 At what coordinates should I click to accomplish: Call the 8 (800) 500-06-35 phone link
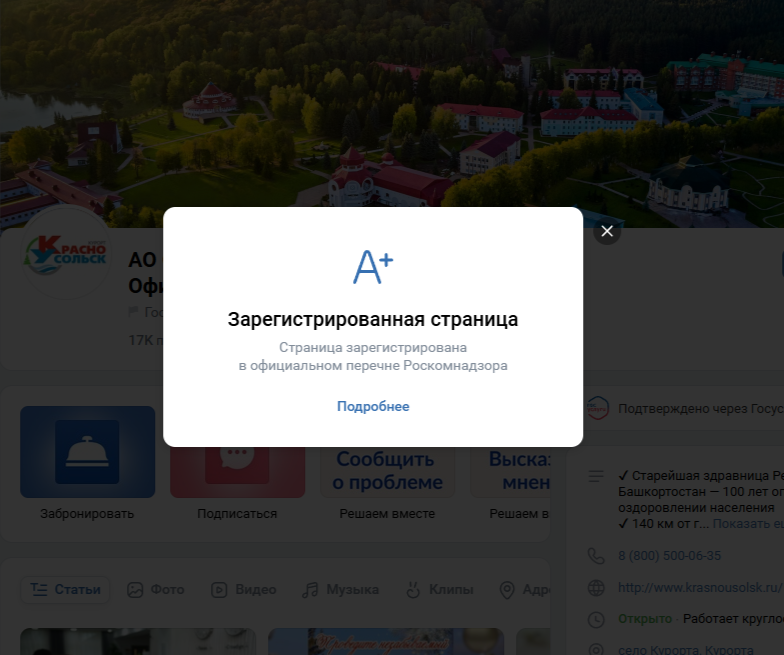coord(670,556)
